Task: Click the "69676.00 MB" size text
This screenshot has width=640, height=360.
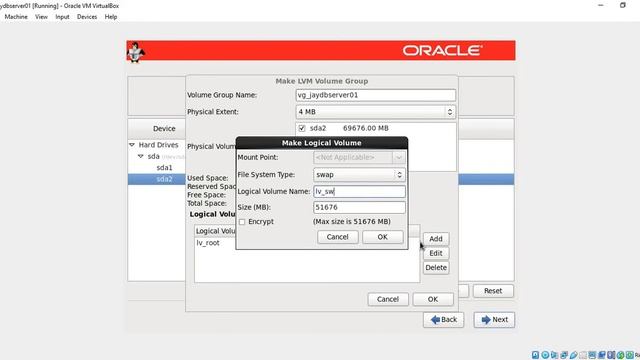Action: (x=366, y=128)
